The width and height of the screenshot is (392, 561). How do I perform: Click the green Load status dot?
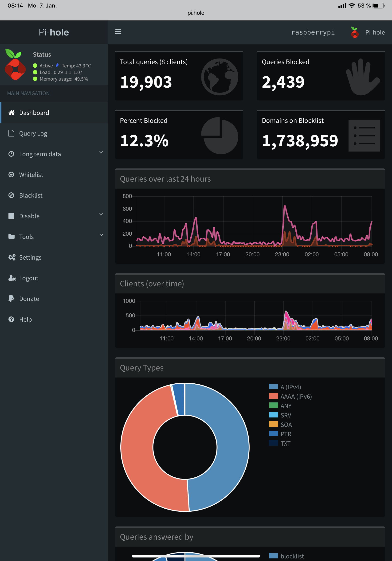click(35, 72)
